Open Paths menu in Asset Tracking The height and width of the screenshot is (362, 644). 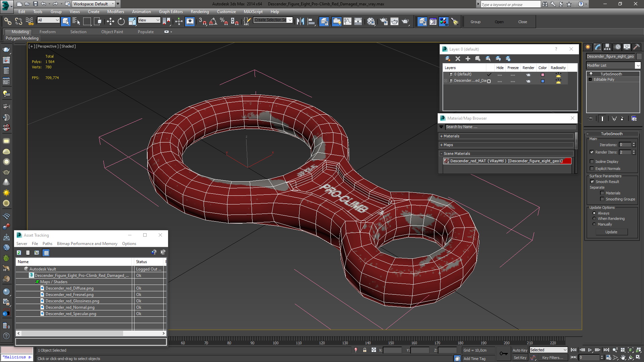(x=47, y=244)
